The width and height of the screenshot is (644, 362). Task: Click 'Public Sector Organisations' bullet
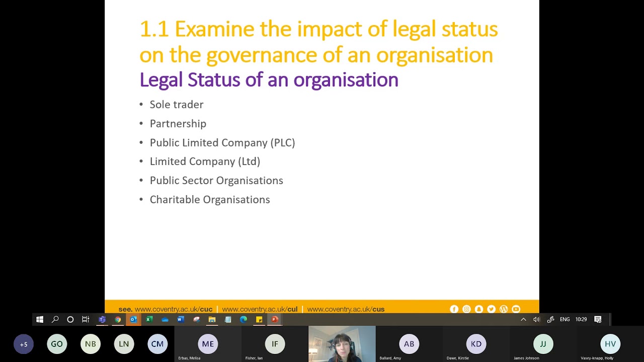tap(216, 180)
